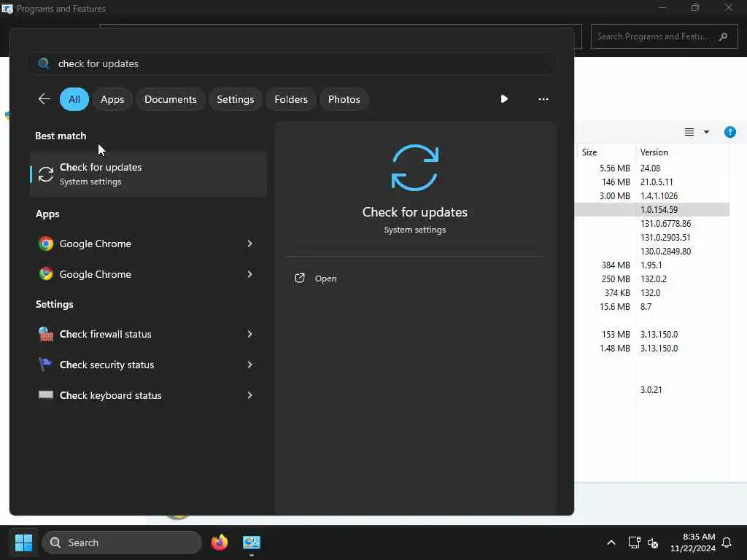Click the check for updates search field
747x560 pixels.
coord(292,63)
